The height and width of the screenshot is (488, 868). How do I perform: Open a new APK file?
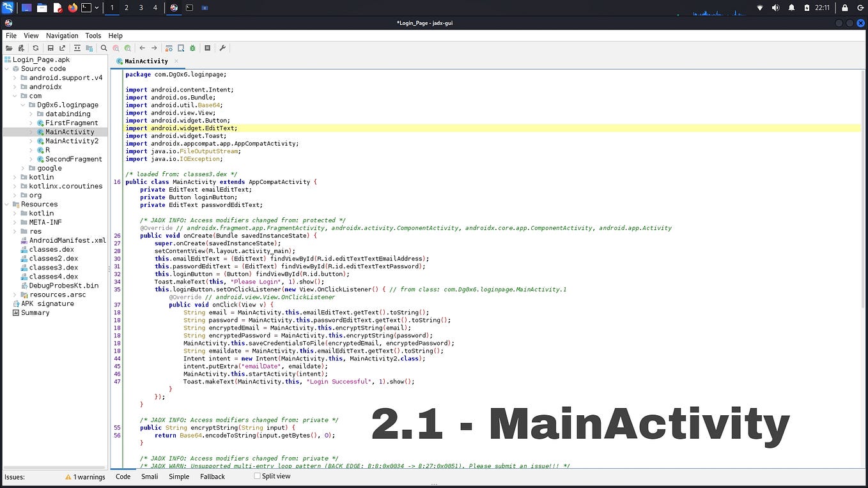click(x=8, y=48)
